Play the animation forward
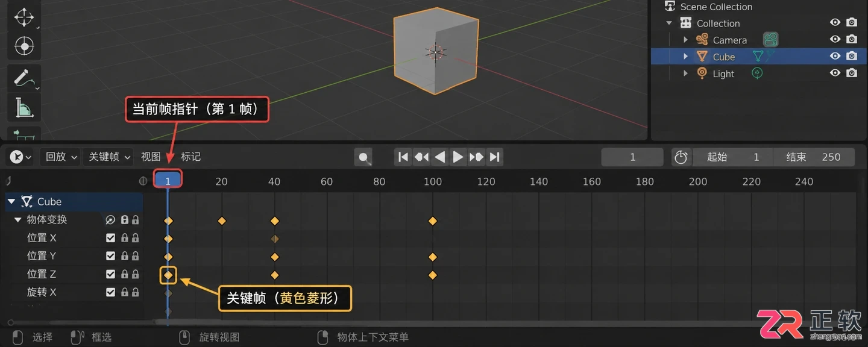This screenshot has height=347, width=868. tap(458, 157)
